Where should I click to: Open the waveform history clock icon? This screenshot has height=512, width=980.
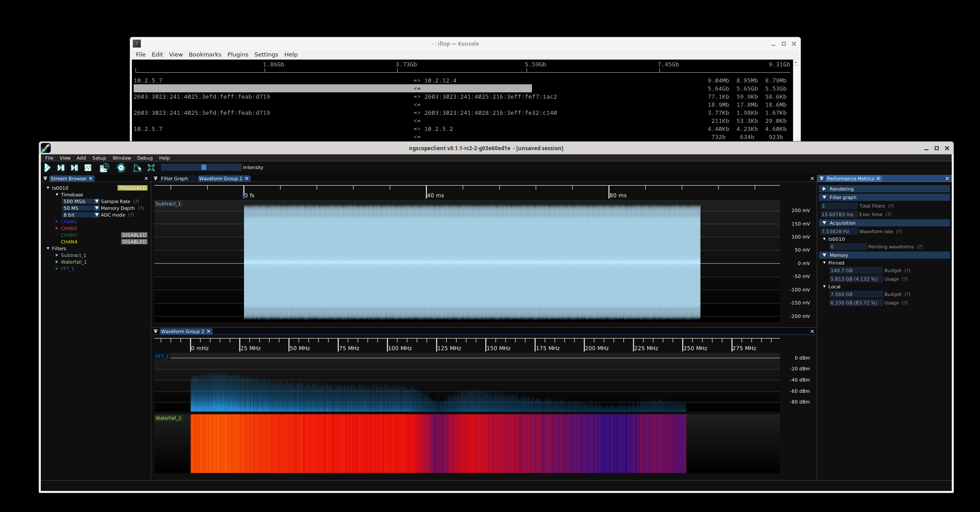[x=104, y=168]
